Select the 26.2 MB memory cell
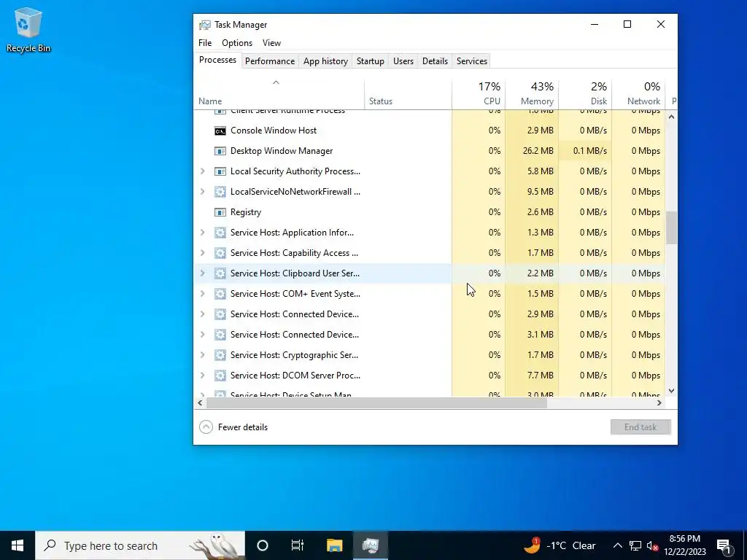Viewport: 747px width, 560px height. (532, 151)
